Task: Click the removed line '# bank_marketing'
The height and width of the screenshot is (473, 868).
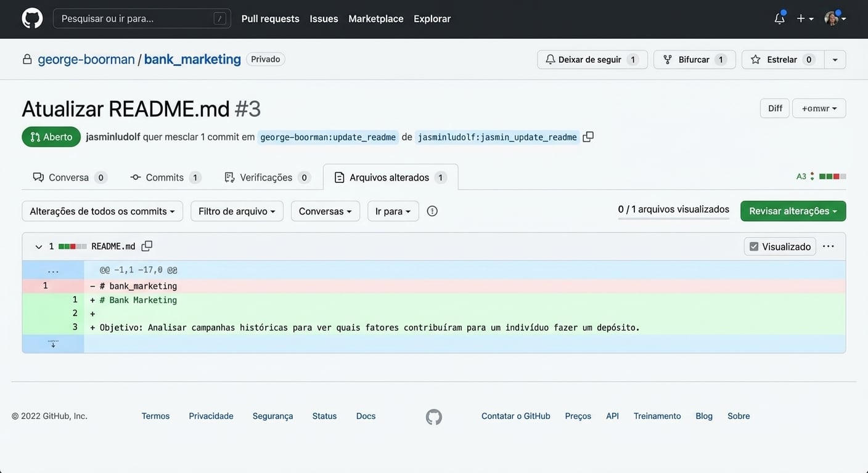Action: [434, 286]
